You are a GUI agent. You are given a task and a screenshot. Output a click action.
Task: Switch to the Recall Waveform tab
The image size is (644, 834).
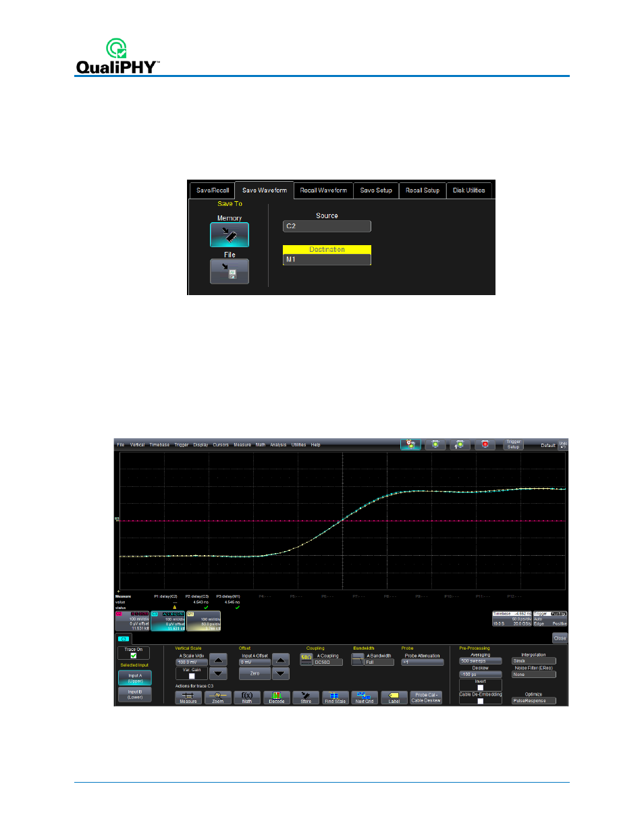(323, 190)
